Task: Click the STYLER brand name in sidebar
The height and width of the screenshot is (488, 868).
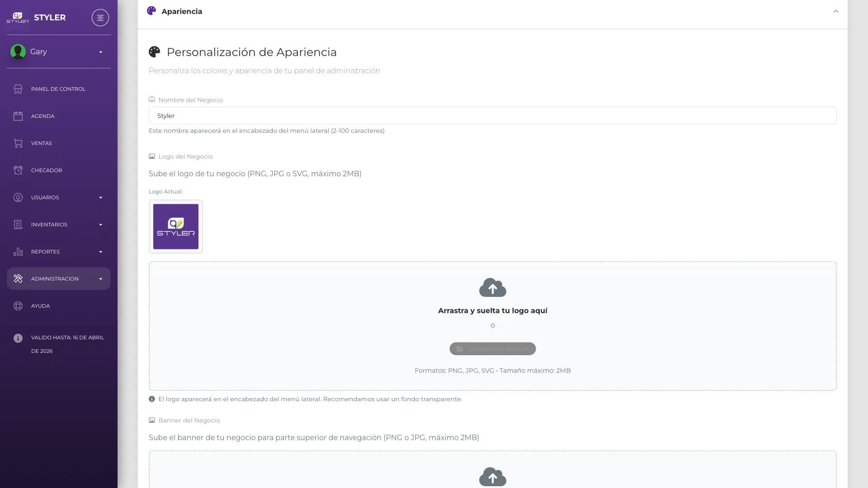Action: click(50, 18)
